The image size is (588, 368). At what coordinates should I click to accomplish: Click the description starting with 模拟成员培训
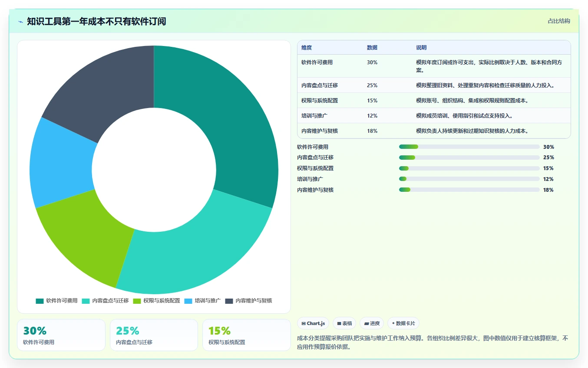(x=464, y=116)
